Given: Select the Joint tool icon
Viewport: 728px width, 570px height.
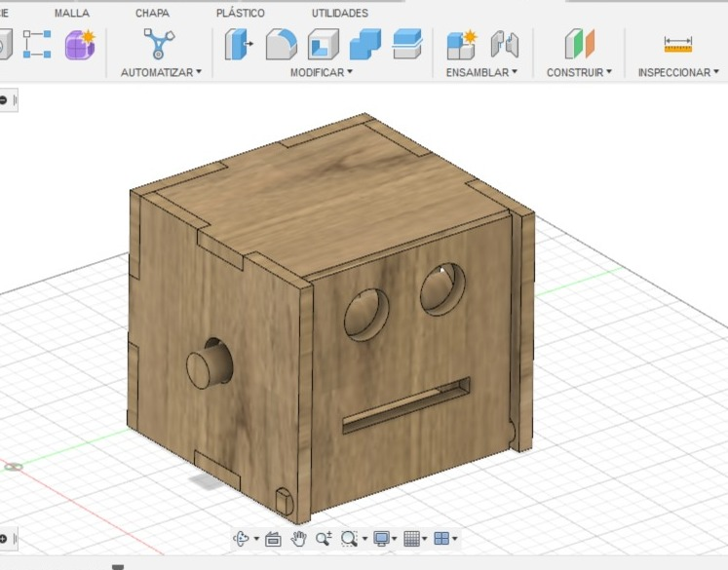Looking at the screenshot, I should (x=505, y=44).
